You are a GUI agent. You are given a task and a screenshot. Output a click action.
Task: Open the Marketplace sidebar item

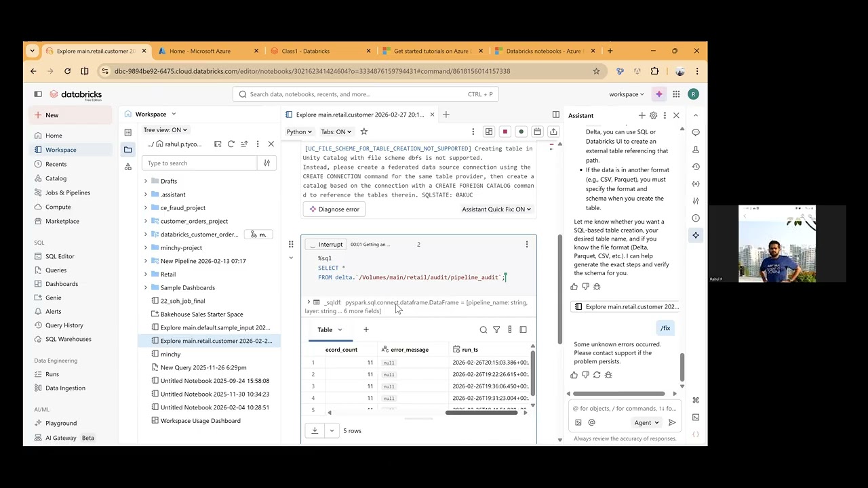pyautogui.click(x=62, y=221)
